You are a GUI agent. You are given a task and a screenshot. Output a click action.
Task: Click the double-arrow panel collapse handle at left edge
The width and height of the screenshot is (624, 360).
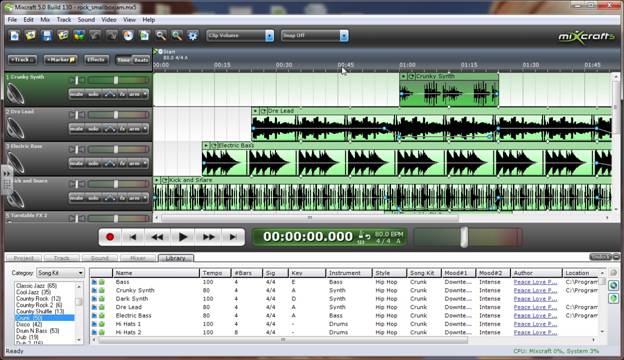click(7, 174)
